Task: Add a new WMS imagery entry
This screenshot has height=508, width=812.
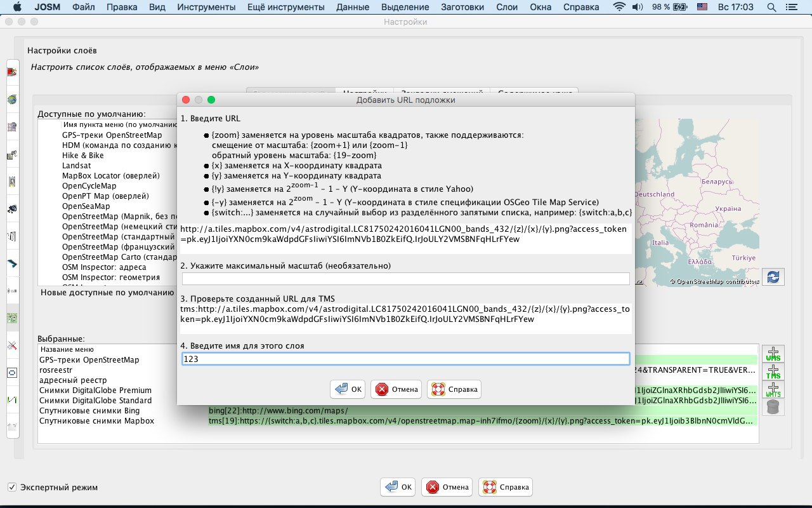Action: coord(773,354)
